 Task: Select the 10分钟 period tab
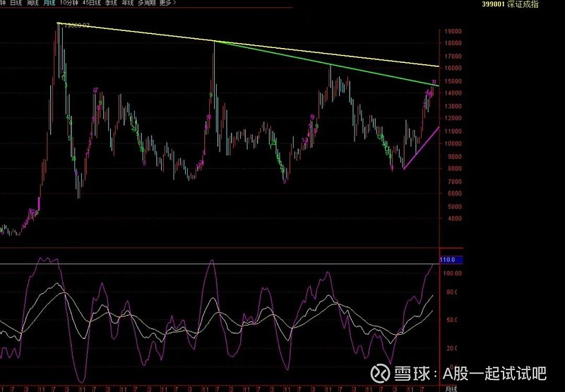click(x=69, y=3)
